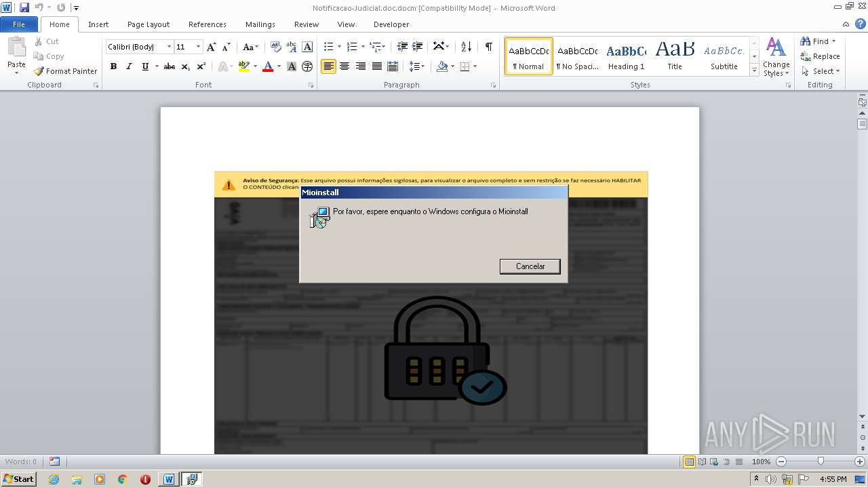This screenshot has height=488, width=868.
Task: Open the Change Case dropdown
Action: click(250, 47)
